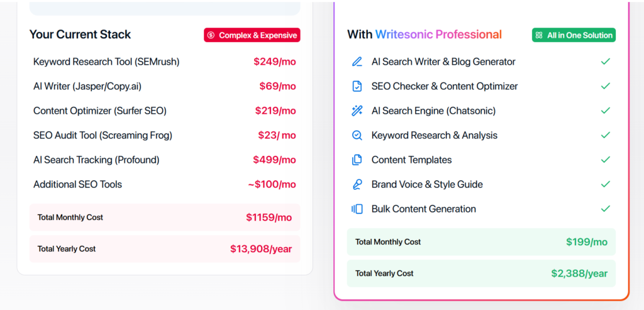This screenshot has width=644, height=310.
Task: Click the Keyword Research magnifier icon
Action: tap(357, 135)
